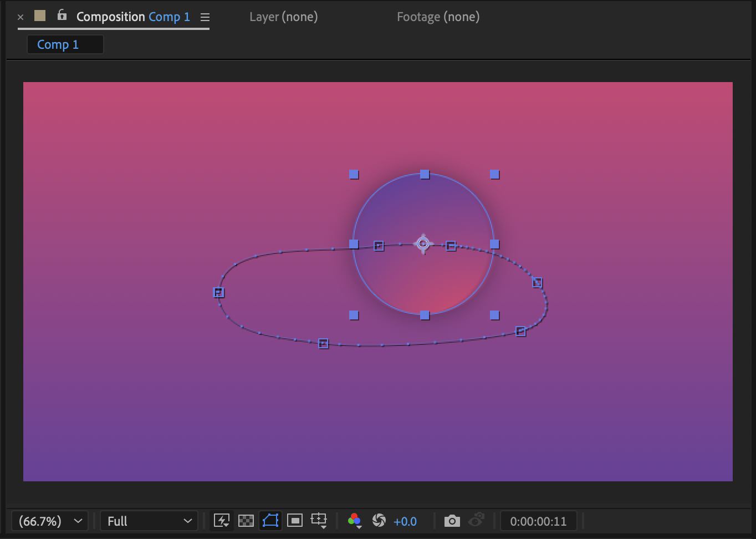
Task: Take a snapshot with the camera icon
Action: coord(452,521)
